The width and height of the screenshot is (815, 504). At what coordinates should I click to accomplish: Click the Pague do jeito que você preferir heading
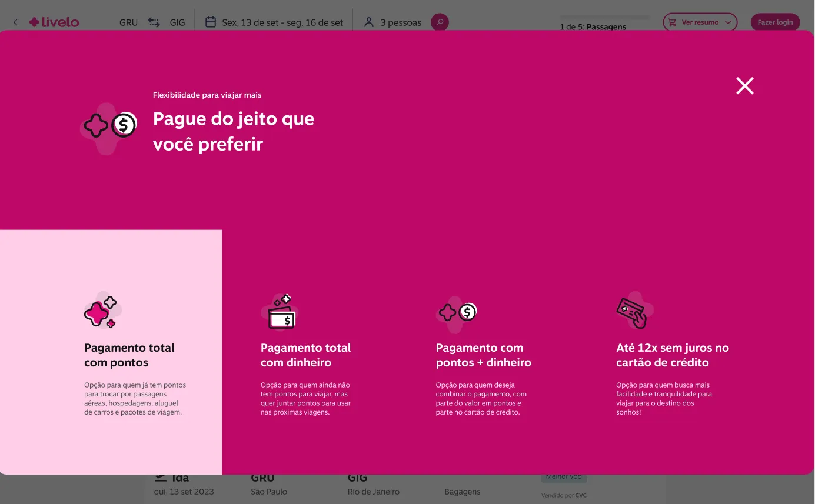pyautogui.click(x=234, y=131)
